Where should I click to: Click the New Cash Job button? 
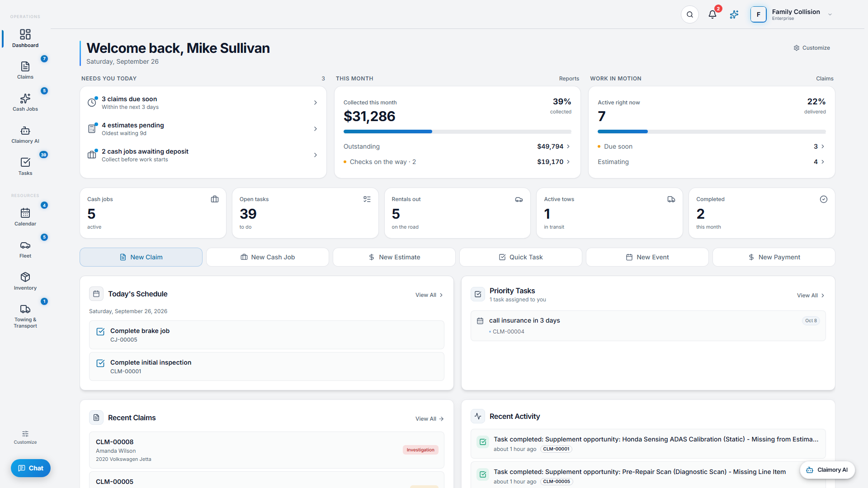268,257
